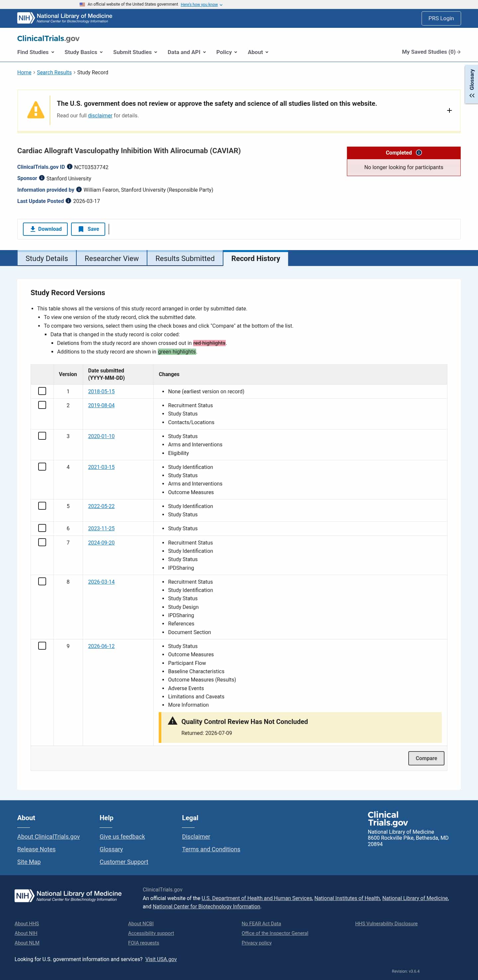This screenshot has width=478, height=980.
Task: Click the NIH National Library of Medicine header logo
Action: pos(64,18)
